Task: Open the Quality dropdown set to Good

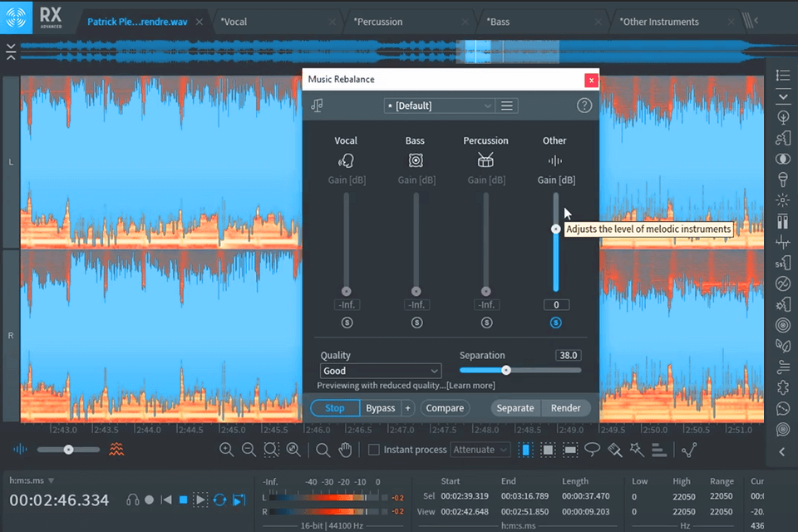Action: coord(380,370)
